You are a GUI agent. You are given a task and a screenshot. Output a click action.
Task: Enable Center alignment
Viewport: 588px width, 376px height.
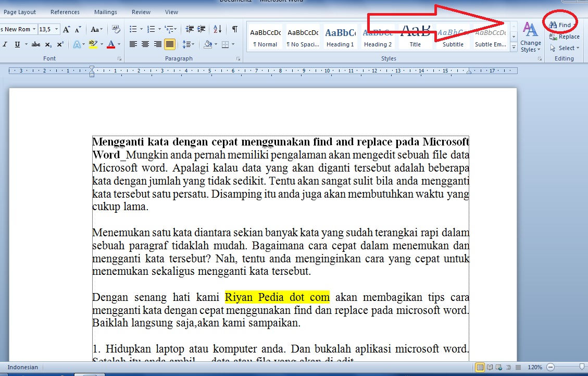pos(145,44)
